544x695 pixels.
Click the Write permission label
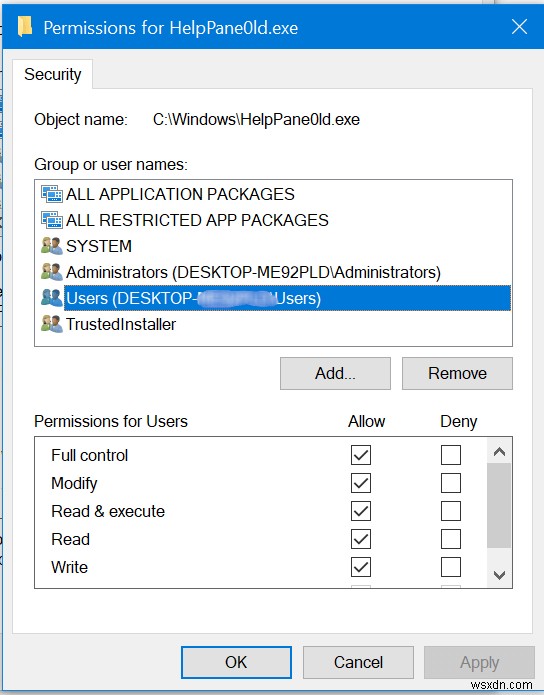[69, 567]
